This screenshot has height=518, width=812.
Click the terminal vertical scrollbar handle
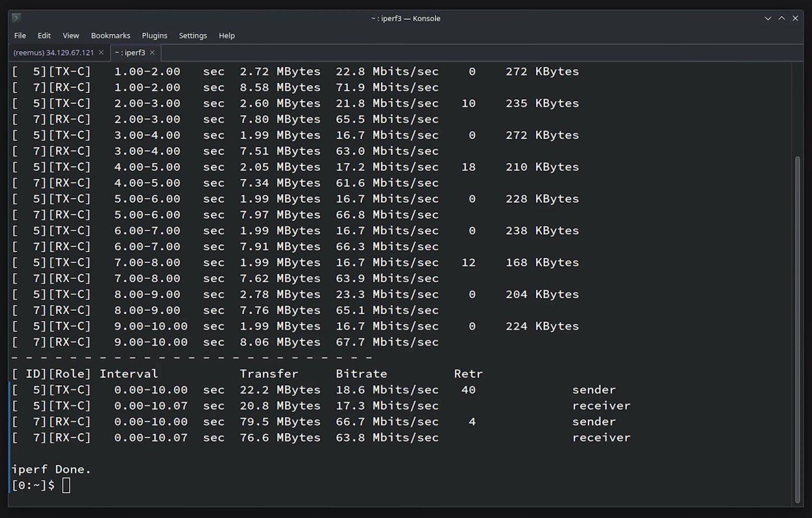coord(797,330)
